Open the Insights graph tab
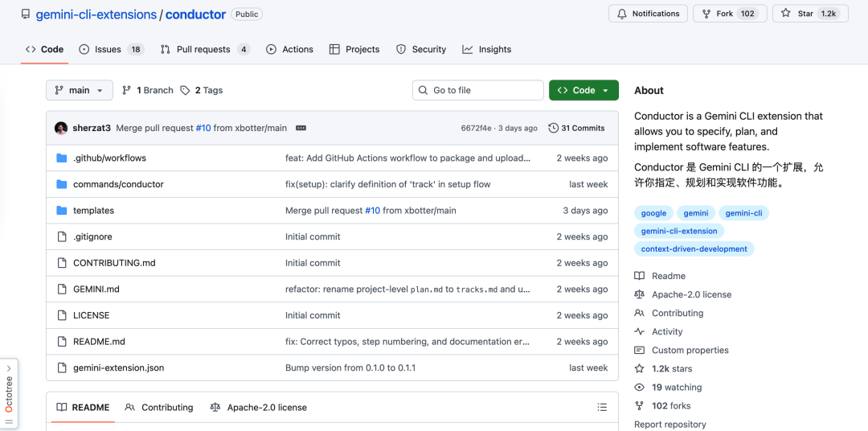Screen dimensions: 868x431 [486, 50]
